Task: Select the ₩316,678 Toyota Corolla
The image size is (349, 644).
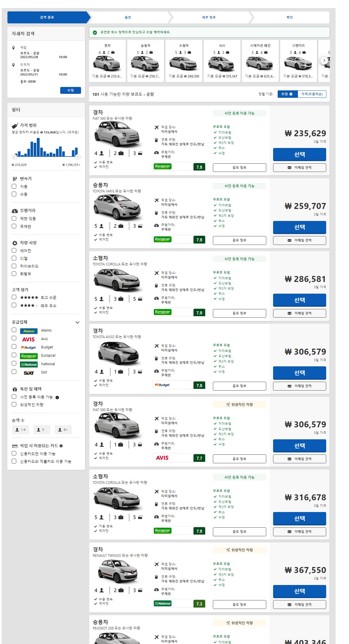Action: (299, 519)
